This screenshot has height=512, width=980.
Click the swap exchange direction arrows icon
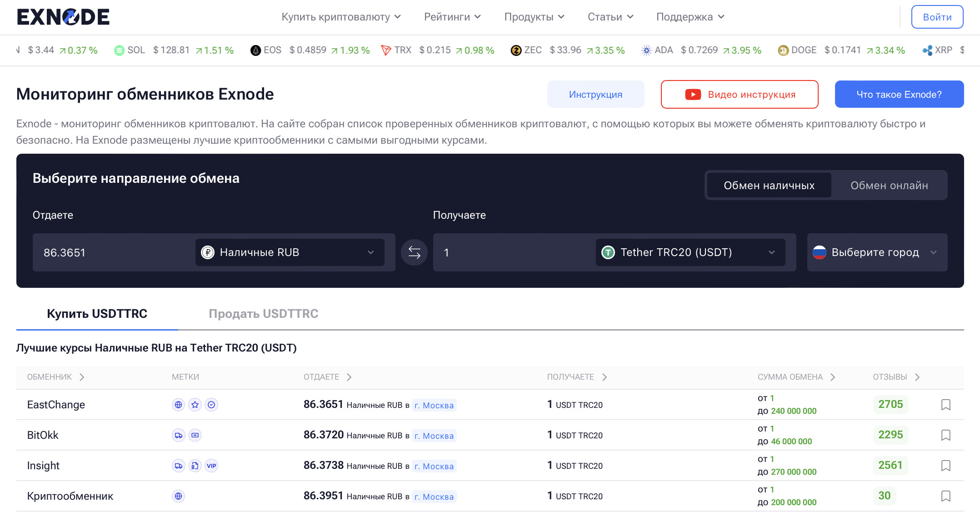414,252
